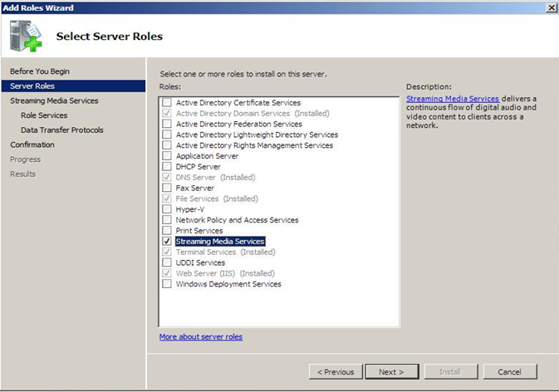Screen dimensions: 559x392
Task: Click the server wizard icon in header
Action: 25,36
